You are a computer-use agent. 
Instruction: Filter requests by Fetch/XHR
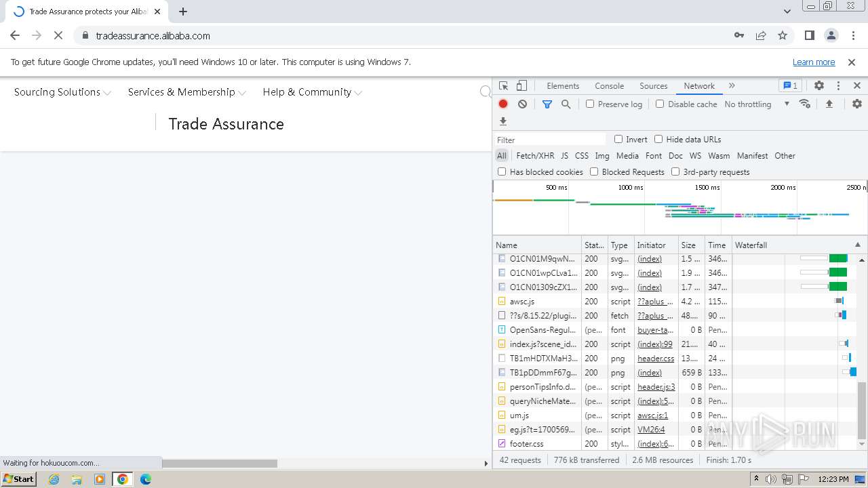pyautogui.click(x=535, y=156)
